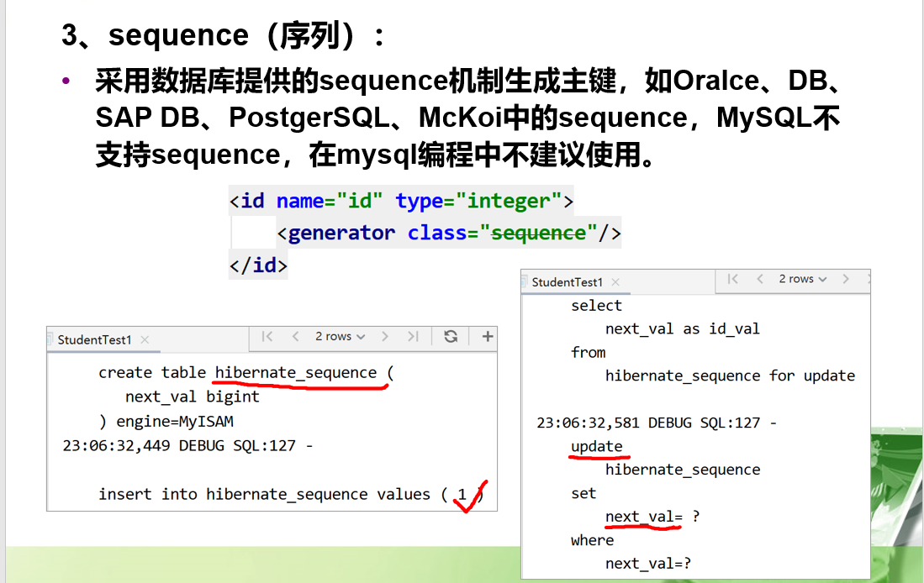Open the left panel's 2 rows dropdown
924x583 pixels.
click(340, 336)
